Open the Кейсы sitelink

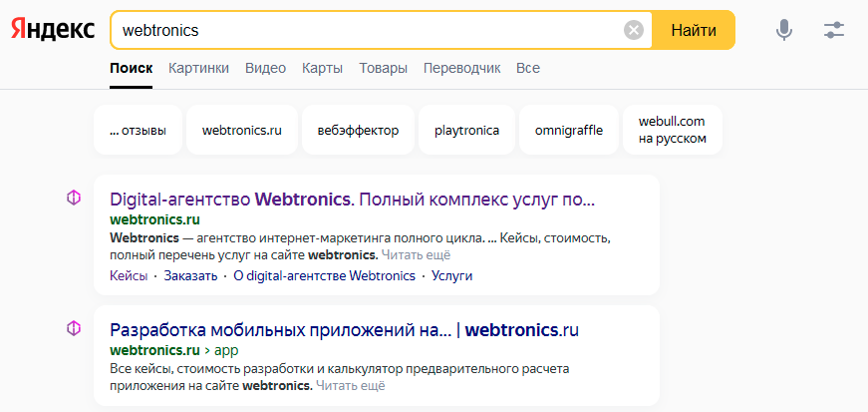point(129,276)
